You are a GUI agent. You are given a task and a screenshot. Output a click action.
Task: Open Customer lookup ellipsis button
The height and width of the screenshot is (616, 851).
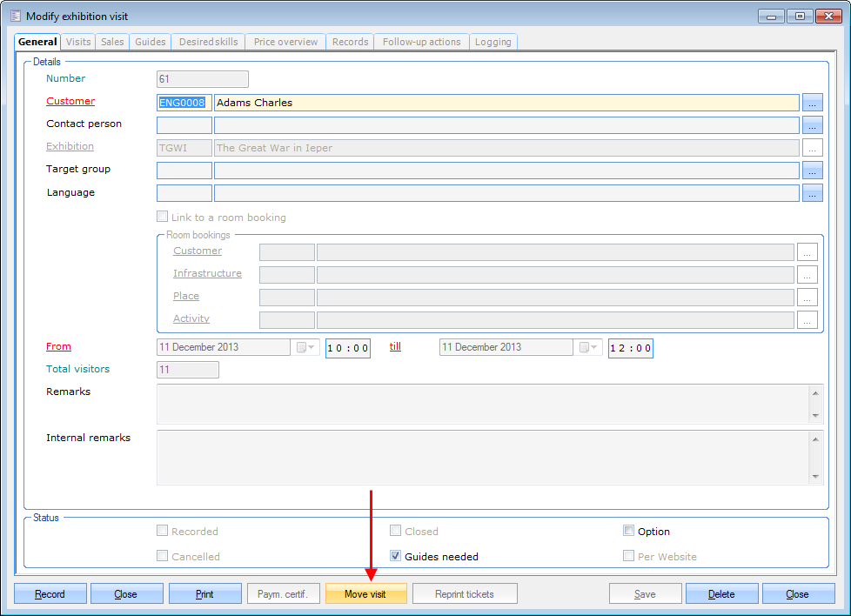click(812, 103)
